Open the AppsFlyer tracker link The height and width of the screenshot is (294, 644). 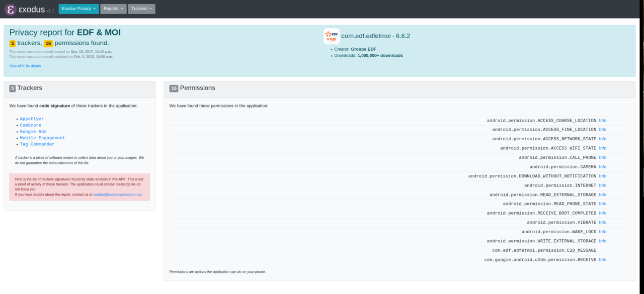[x=32, y=119]
